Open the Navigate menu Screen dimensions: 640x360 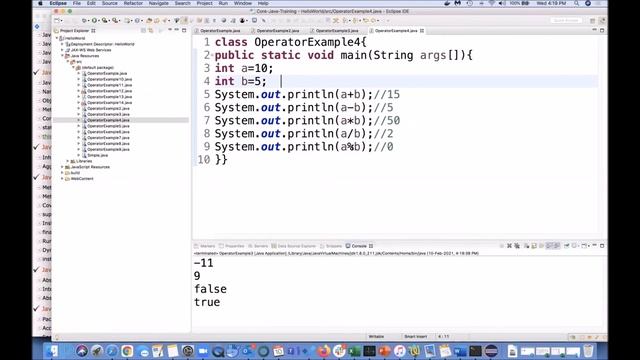[x=158, y=3]
